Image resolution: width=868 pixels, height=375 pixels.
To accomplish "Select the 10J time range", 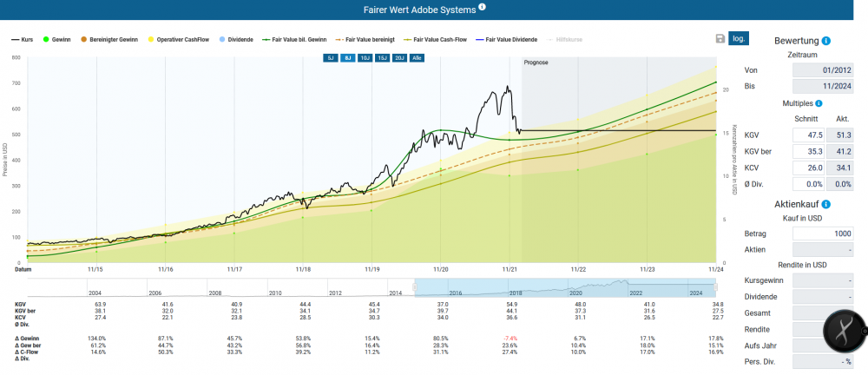I will [x=365, y=57].
